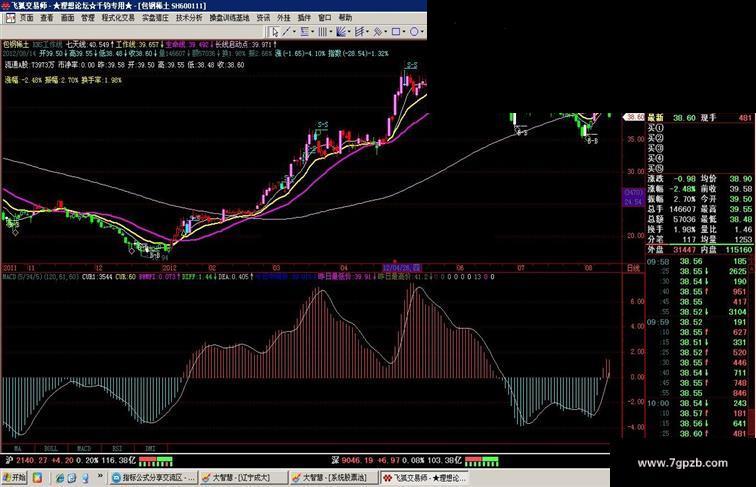Switch to 大智慧 系统股票池 taskbar window
Screen dimensions: 756x487
[334, 478]
